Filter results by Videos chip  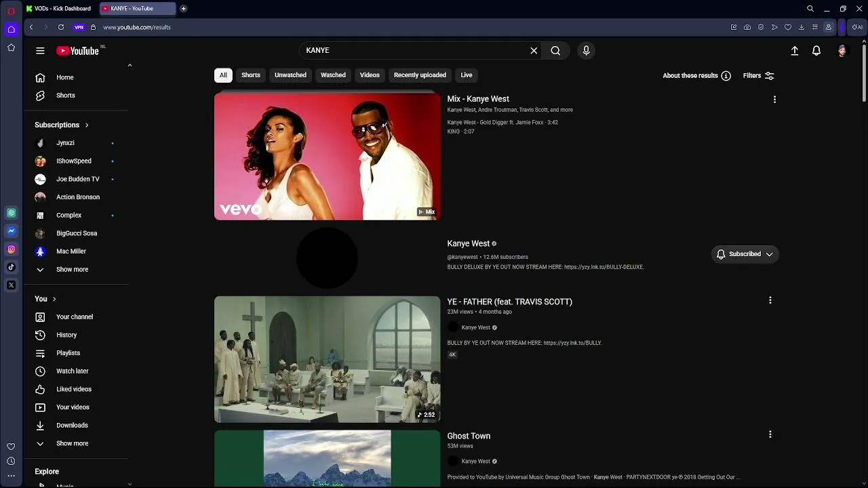[370, 75]
